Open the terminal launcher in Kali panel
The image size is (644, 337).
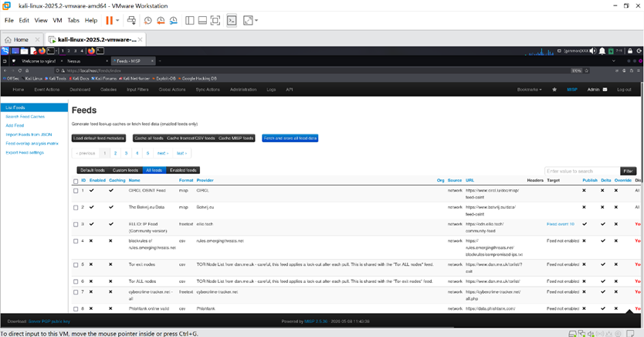(x=50, y=51)
